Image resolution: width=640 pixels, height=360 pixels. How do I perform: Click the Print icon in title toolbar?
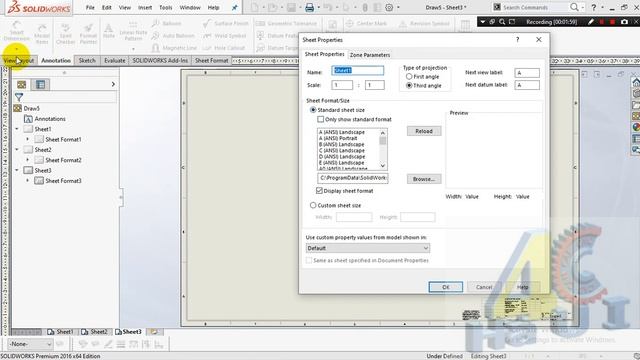pyautogui.click(x=309, y=7)
